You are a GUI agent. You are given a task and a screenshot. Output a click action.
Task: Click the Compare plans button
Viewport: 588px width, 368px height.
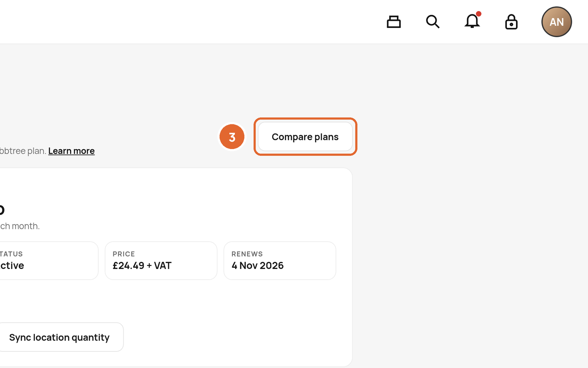pos(305,137)
